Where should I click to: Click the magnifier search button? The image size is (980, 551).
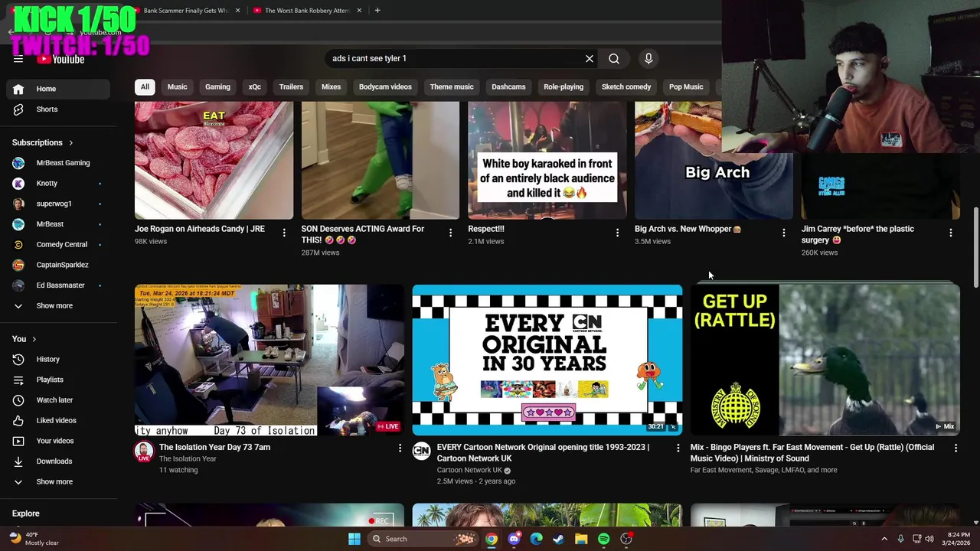coord(614,59)
